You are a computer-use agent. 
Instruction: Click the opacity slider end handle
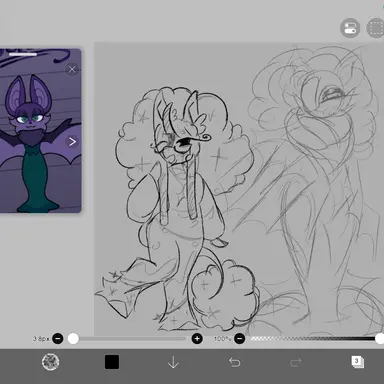pos(380,339)
